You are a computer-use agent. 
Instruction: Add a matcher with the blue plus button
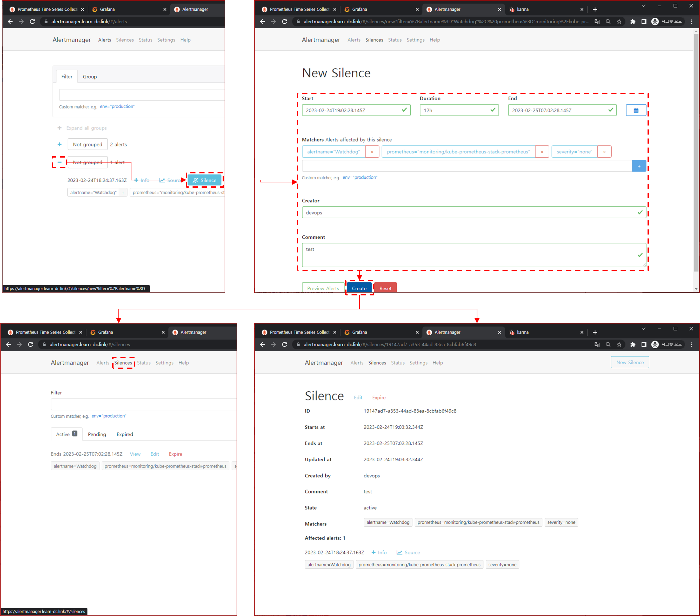[639, 166]
